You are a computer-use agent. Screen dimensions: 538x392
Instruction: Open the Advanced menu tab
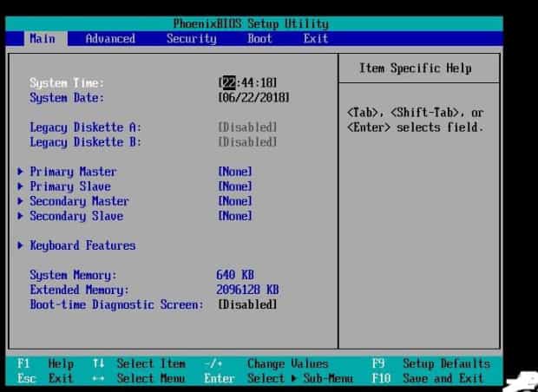(110, 39)
